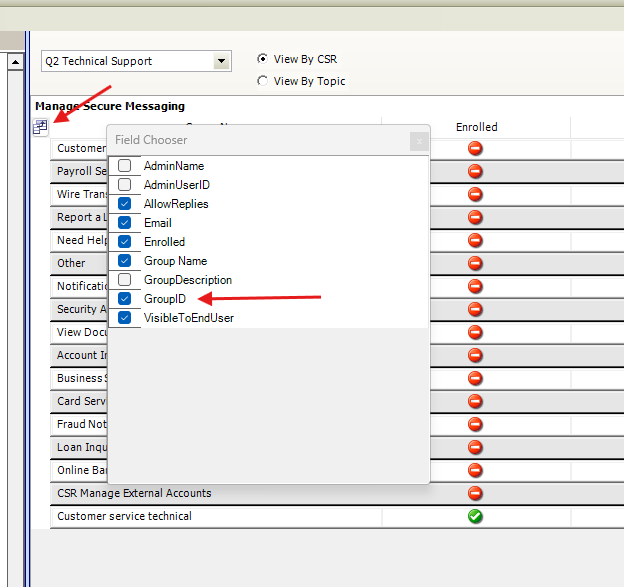Click enrolled status icon in Fraud Not row
Viewport: 624px width, 587px height.
(x=475, y=424)
